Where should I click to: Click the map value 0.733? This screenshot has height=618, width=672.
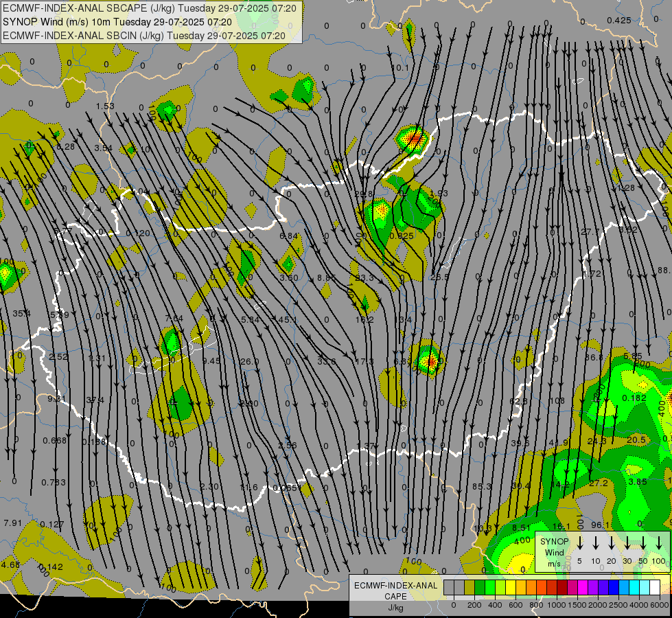(x=54, y=483)
